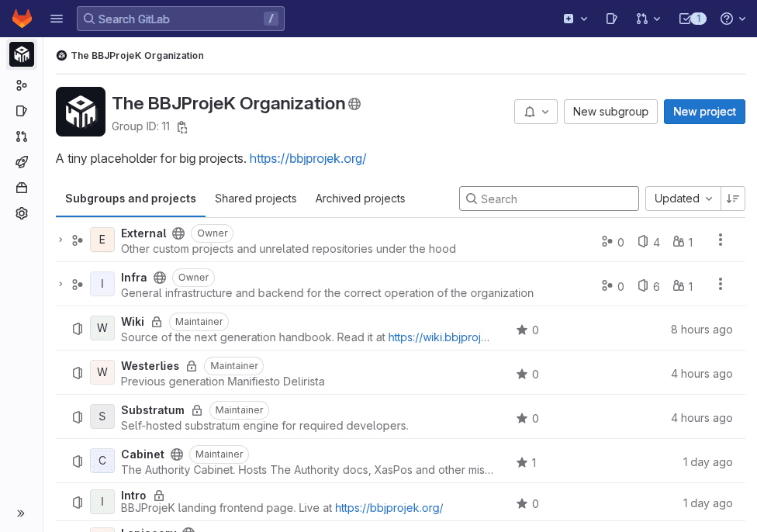
Task: Click inside the subgroup search field
Action: pyautogui.click(x=548, y=199)
